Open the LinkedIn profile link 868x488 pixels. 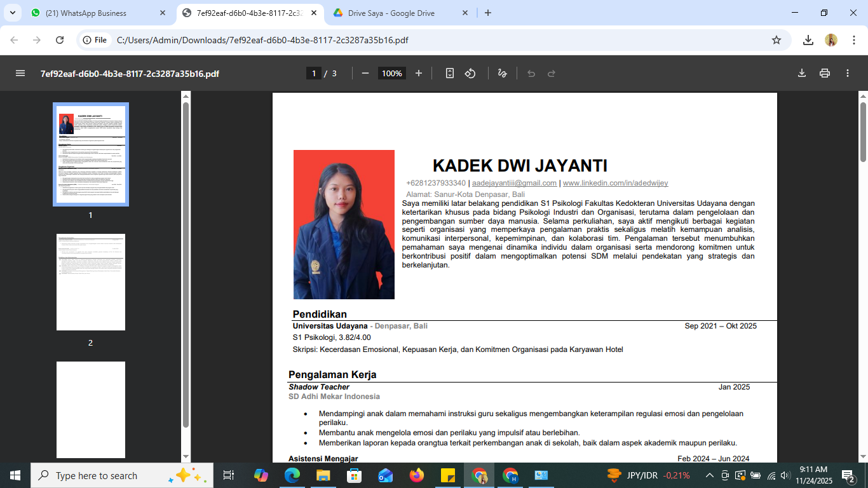click(615, 183)
